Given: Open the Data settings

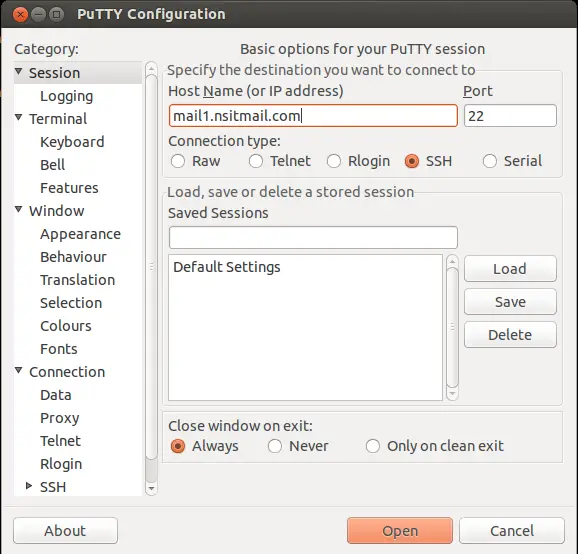Looking at the screenshot, I should click(56, 395).
